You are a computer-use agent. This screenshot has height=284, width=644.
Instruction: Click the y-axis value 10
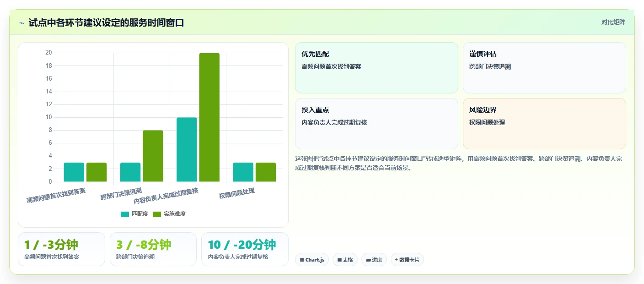[x=48, y=117]
